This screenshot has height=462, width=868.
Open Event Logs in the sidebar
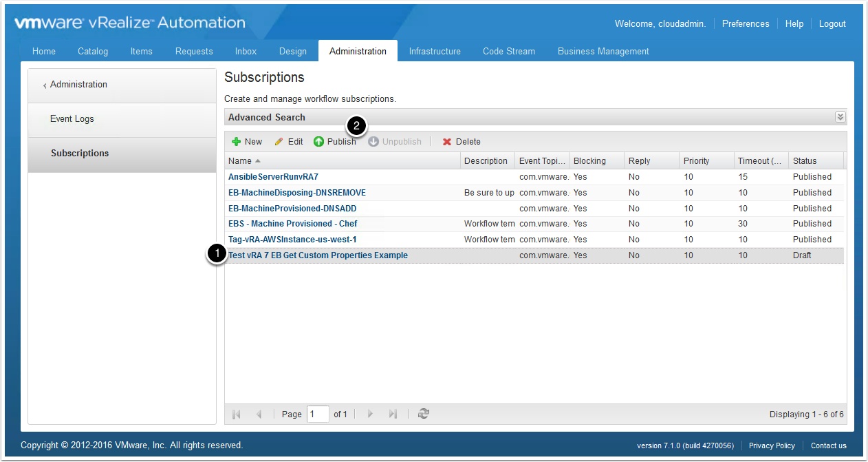point(122,119)
